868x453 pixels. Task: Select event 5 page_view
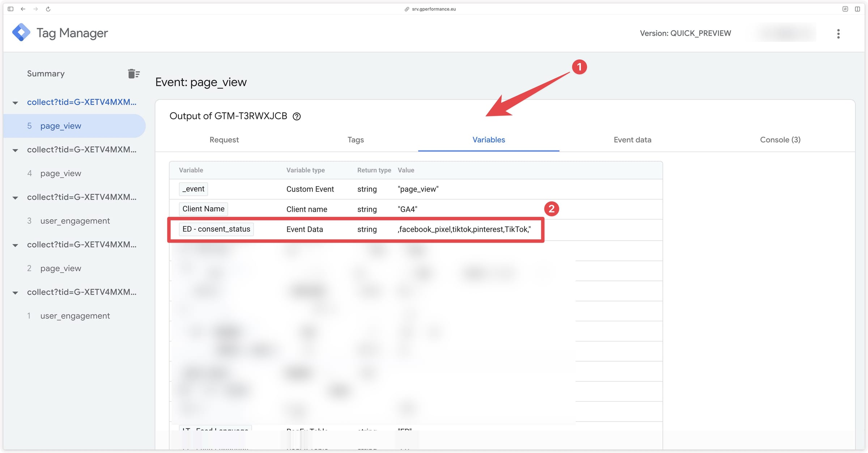(75, 126)
